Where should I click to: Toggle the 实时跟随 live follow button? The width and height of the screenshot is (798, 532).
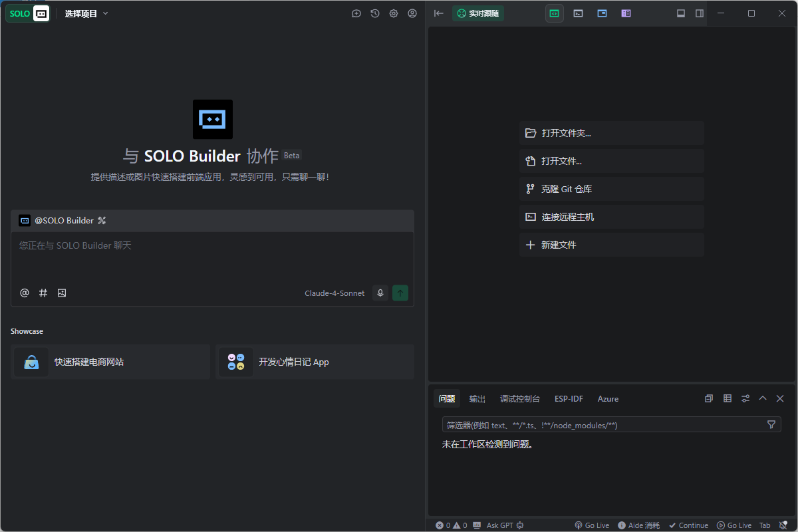[478, 13]
